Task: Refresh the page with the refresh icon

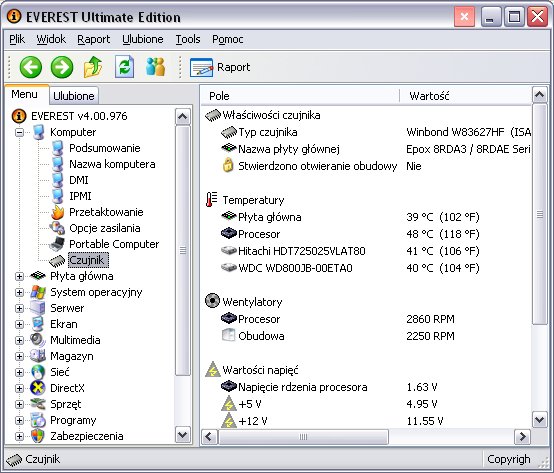Action: pyautogui.click(x=124, y=67)
